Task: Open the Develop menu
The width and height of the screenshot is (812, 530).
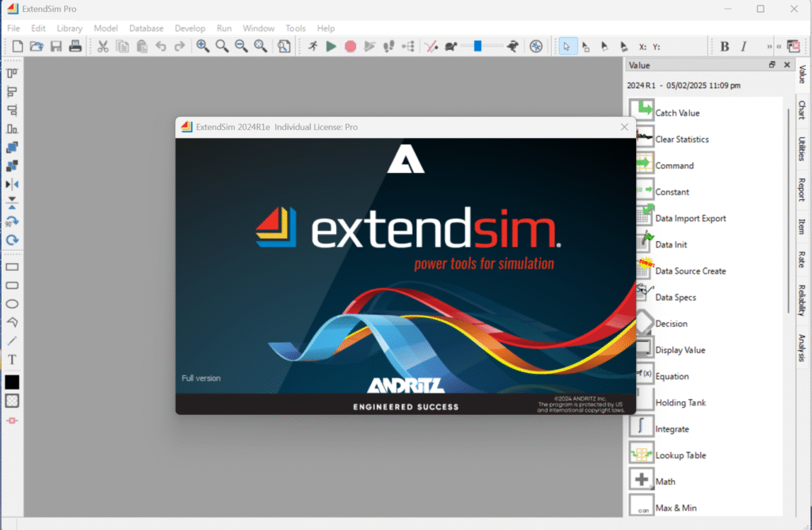Action: coord(190,28)
